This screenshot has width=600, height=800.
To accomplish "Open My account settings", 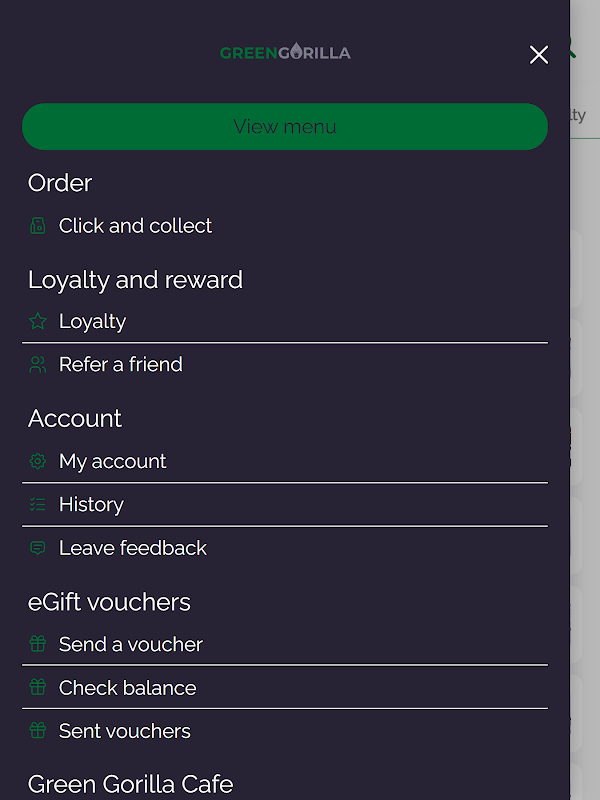I will (112, 462).
